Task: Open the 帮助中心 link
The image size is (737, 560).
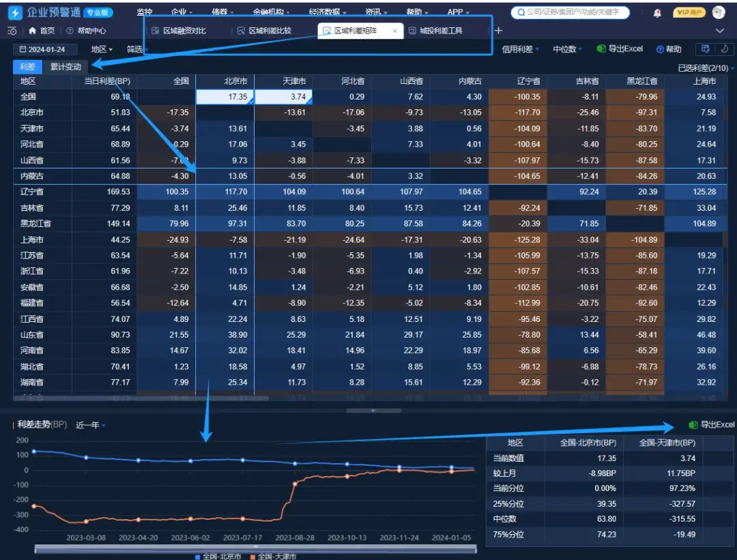Action: [x=86, y=31]
